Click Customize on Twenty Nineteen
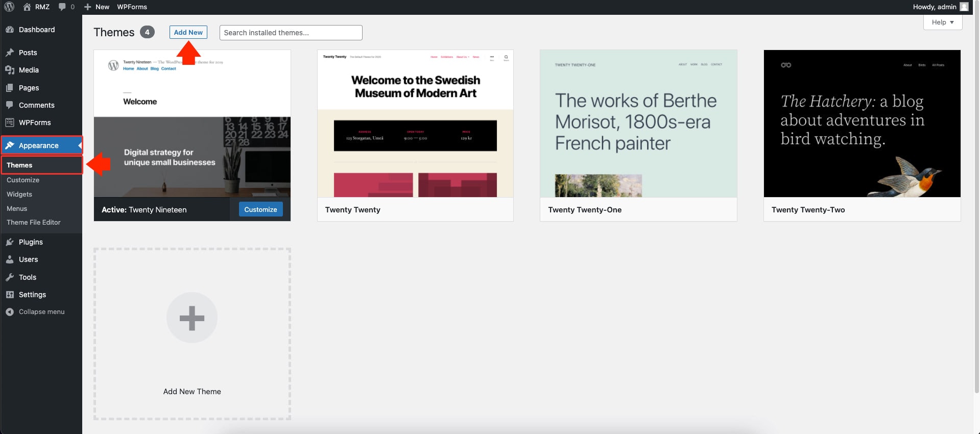Image resolution: width=980 pixels, height=434 pixels. click(x=260, y=209)
